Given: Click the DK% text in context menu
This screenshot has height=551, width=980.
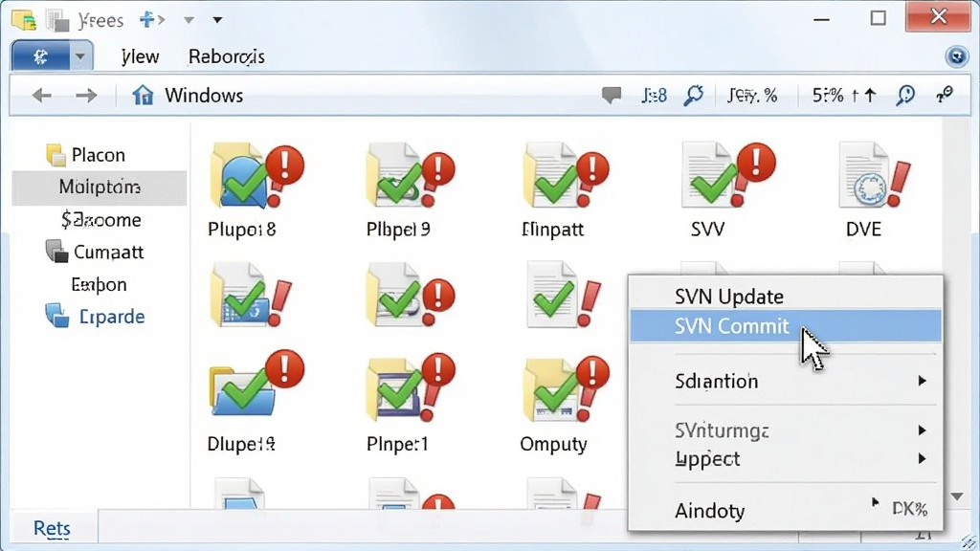Looking at the screenshot, I should (909, 509).
